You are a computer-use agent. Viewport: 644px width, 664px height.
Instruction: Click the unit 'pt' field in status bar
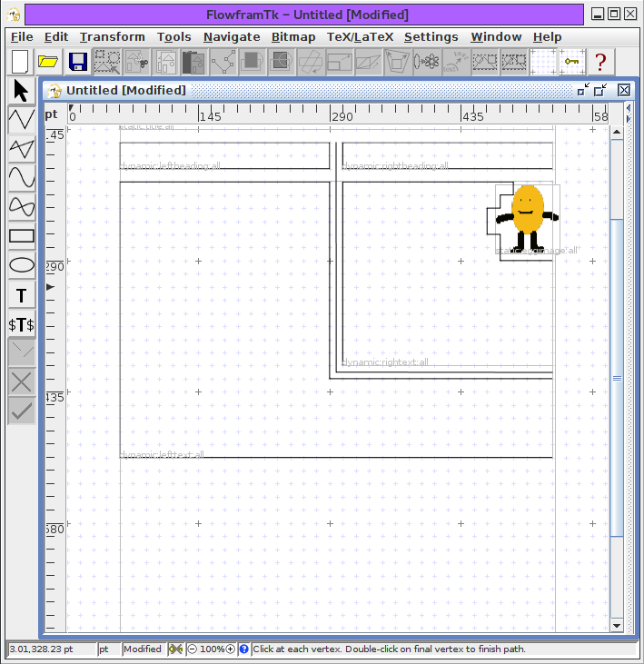[x=108, y=649]
